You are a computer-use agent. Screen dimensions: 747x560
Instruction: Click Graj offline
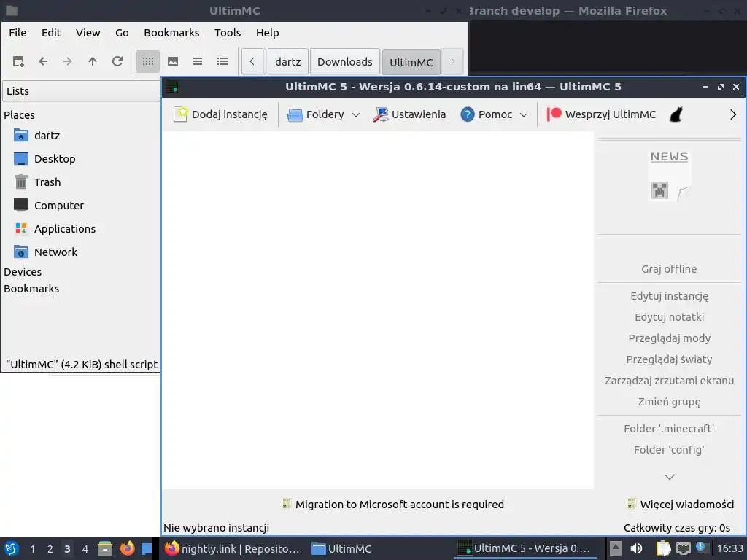tap(669, 269)
